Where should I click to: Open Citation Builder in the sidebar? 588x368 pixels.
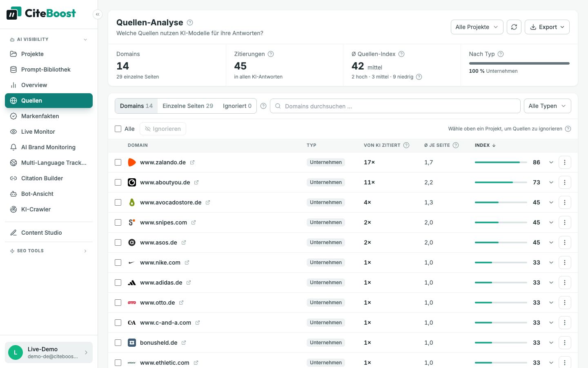(49, 178)
